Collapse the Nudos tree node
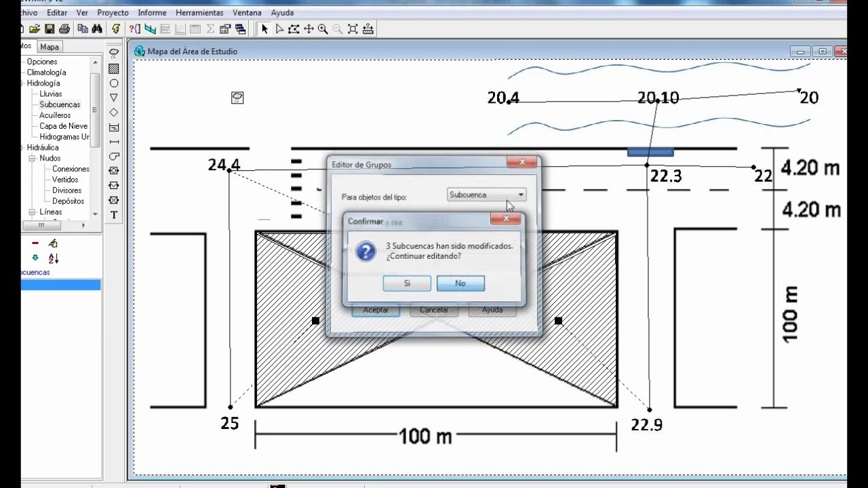This screenshot has height=488, width=868. (x=32, y=158)
